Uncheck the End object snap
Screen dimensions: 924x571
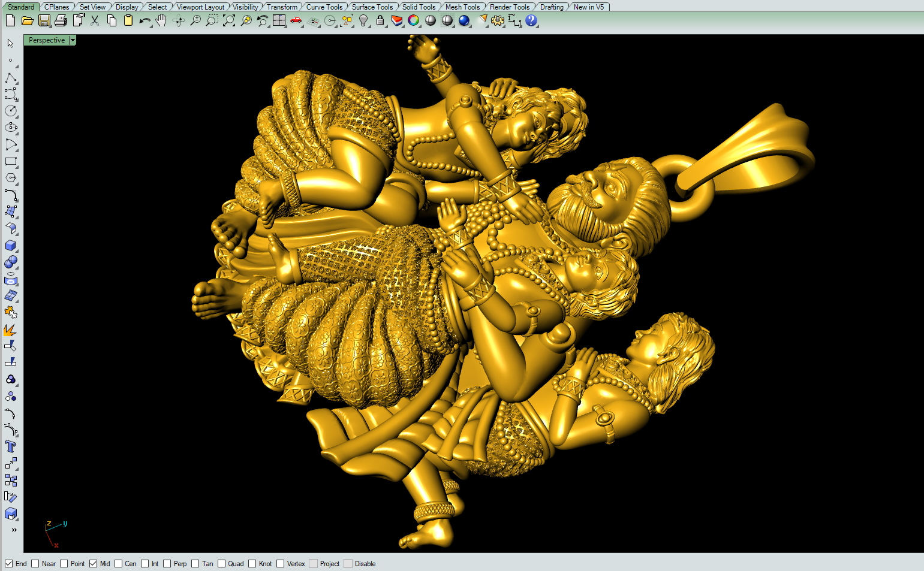[9, 564]
